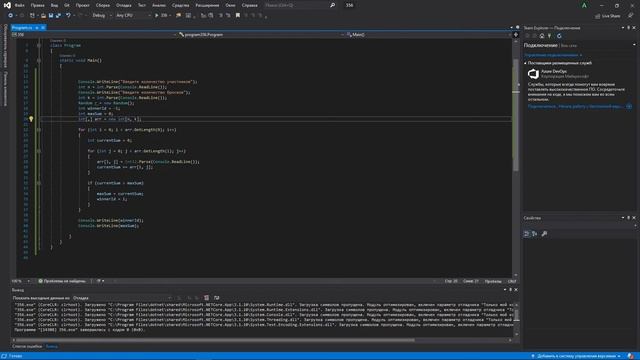Open the Сборка menu

[103, 5]
